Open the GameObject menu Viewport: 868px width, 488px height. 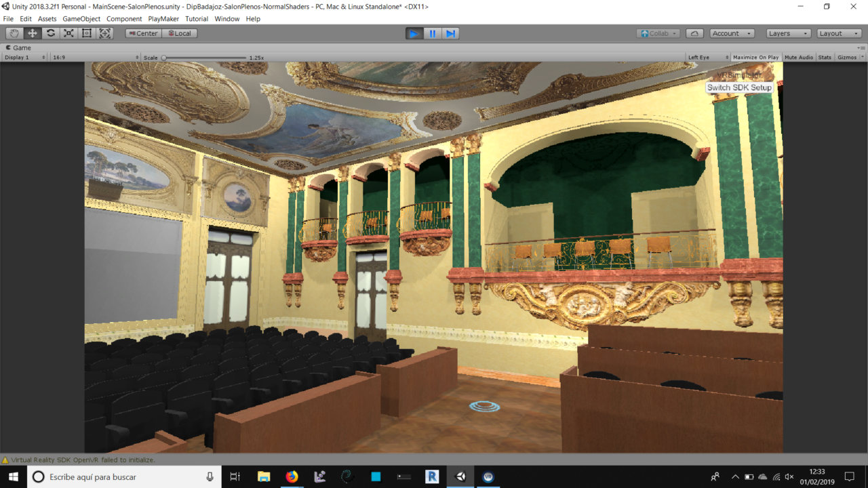point(81,19)
